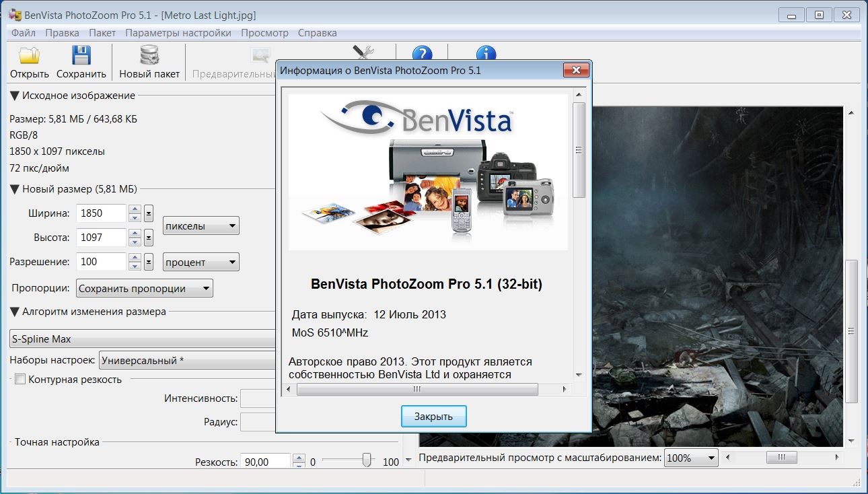Image resolution: width=868 pixels, height=494 pixels.
Task: Open an image with the Открыть folder icon
Action: (29, 57)
